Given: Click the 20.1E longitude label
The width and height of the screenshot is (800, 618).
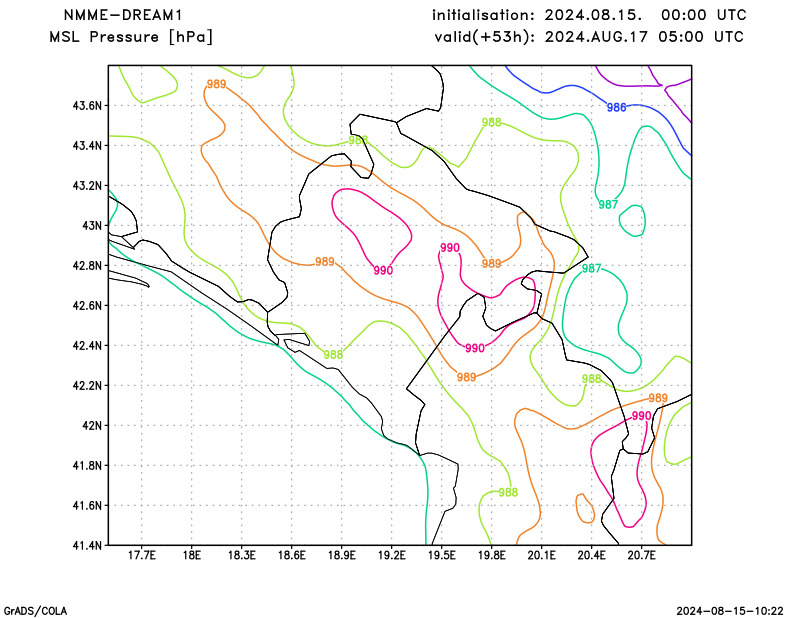Looking at the screenshot, I should click(x=541, y=555).
